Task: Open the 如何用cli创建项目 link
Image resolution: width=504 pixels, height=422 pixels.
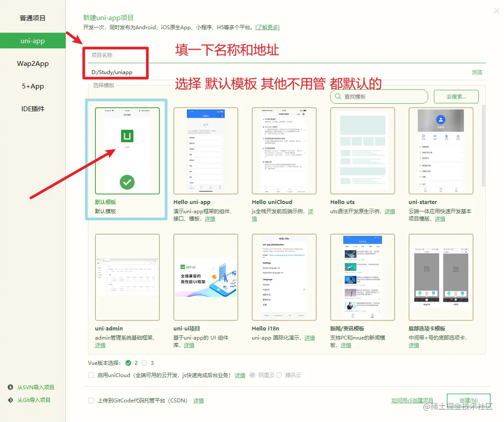Action: 412,400
